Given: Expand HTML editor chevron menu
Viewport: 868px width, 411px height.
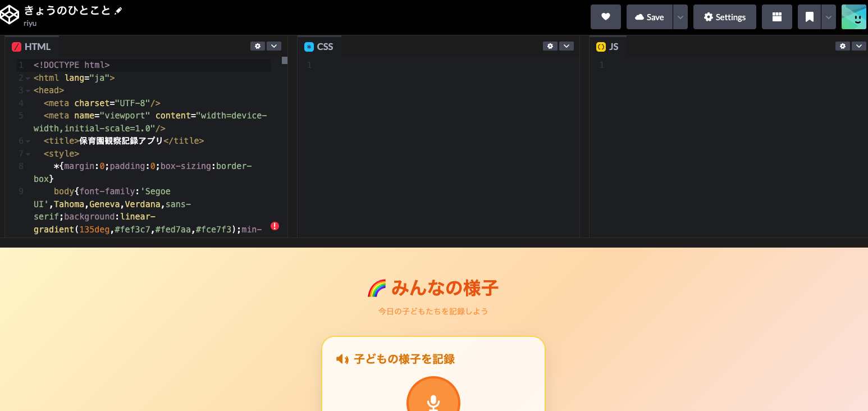Looking at the screenshot, I should click(274, 46).
